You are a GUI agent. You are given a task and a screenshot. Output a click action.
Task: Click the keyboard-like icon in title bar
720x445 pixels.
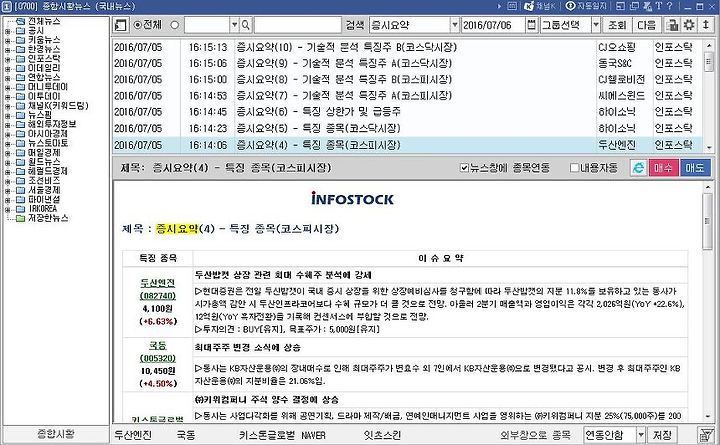[512, 6]
